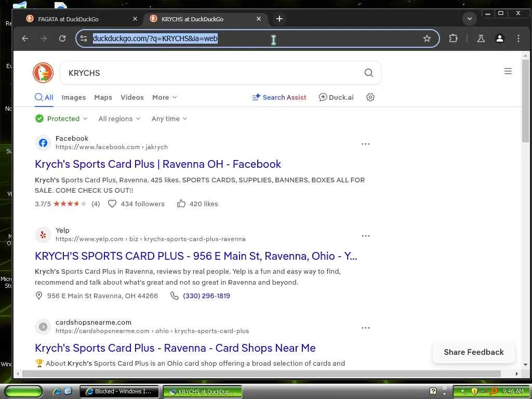
Task: Open the Any time filter dropdown
Action: click(169, 119)
